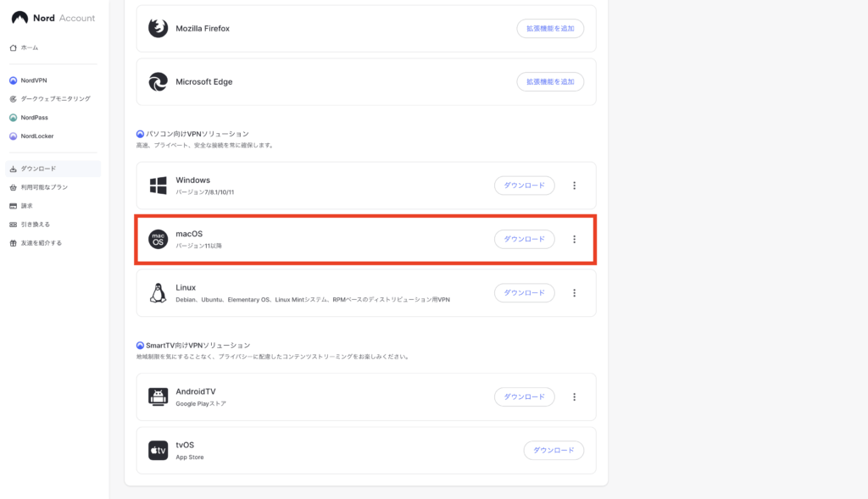
Task: Open the ホーム page from sidebar
Action: click(30, 47)
